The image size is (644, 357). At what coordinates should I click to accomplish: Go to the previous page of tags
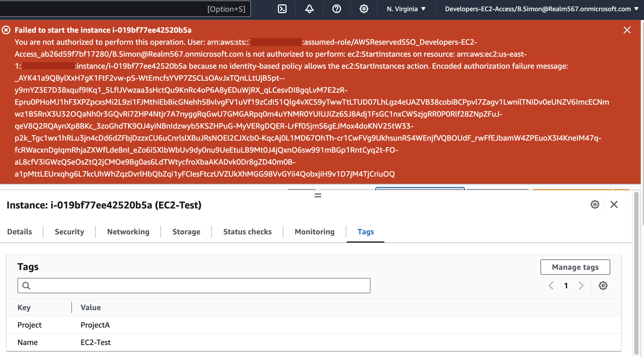click(551, 286)
